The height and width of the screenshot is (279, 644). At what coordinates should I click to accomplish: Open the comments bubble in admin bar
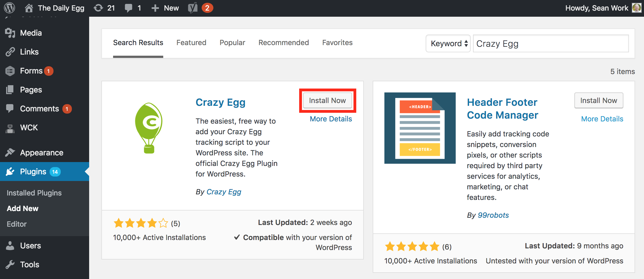tap(133, 8)
